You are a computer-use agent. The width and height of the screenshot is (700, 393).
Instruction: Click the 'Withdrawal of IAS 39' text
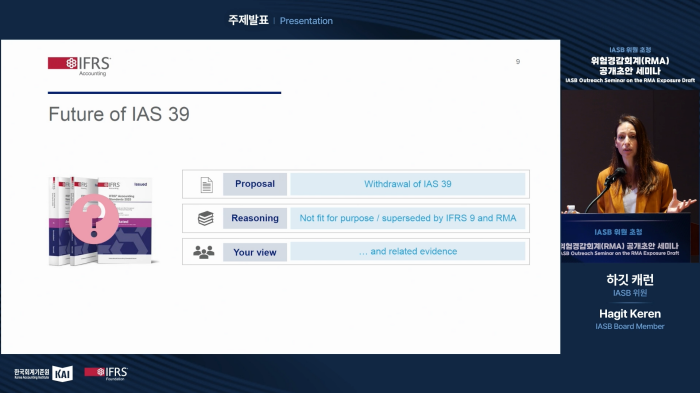click(x=408, y=184)
